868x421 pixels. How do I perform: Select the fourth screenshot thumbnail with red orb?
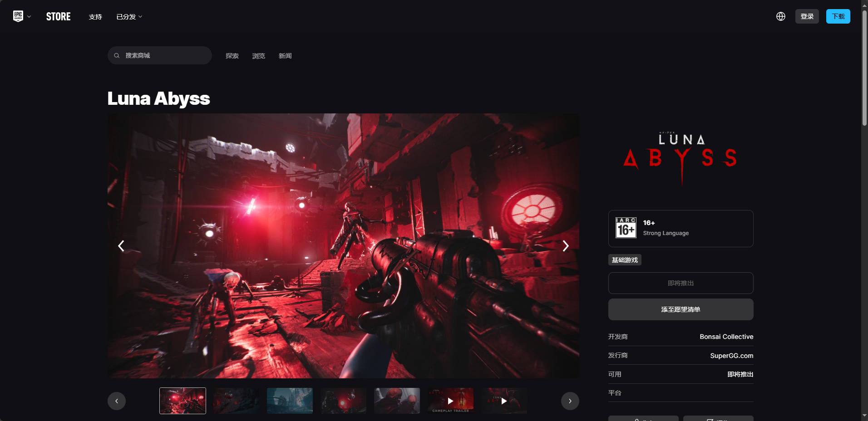(343, 401)
